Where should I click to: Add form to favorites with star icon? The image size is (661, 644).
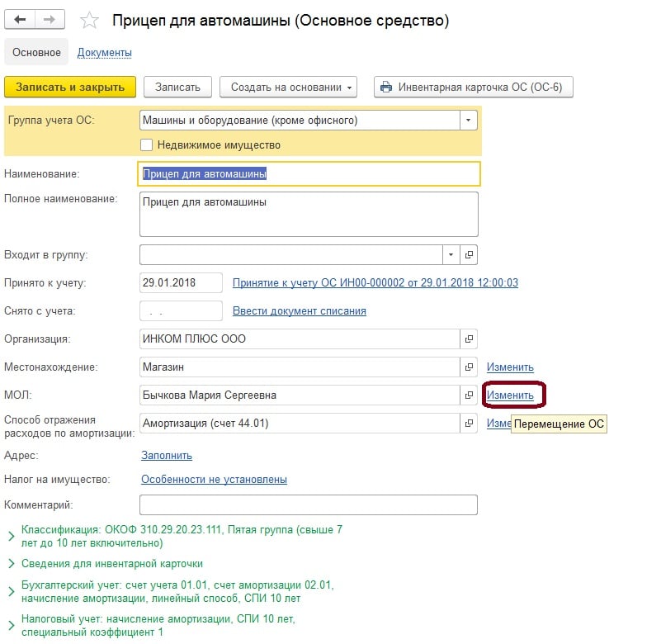[x=92, y=21]
